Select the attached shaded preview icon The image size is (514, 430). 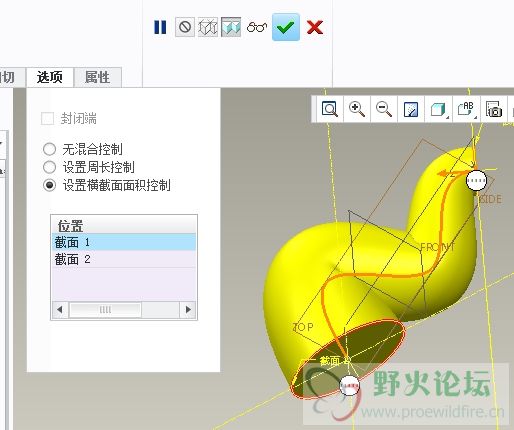click(231, 27)
